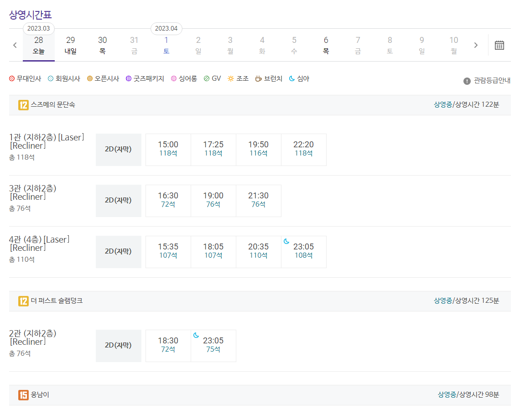Click the 12 rating badge for 더 퍼스트 슬램덩크
This screenshot has width=520, height=420.
[23, 301]
